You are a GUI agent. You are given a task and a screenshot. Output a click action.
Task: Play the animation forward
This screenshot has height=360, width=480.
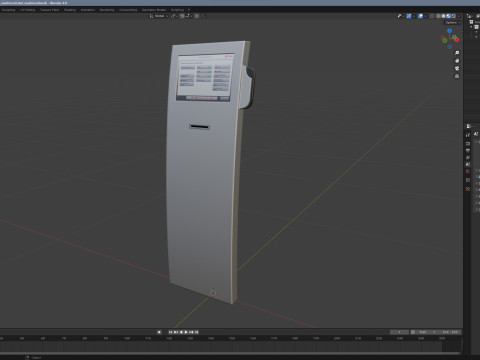click(x=186, y=332)
